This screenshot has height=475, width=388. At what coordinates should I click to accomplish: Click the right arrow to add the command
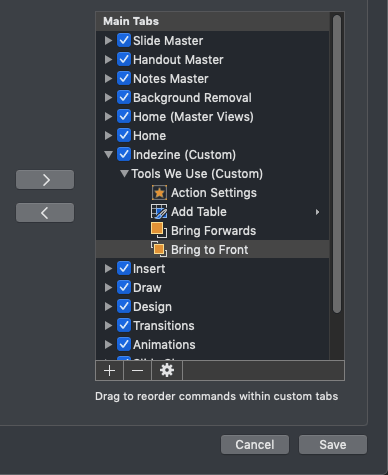coord(45,180)
